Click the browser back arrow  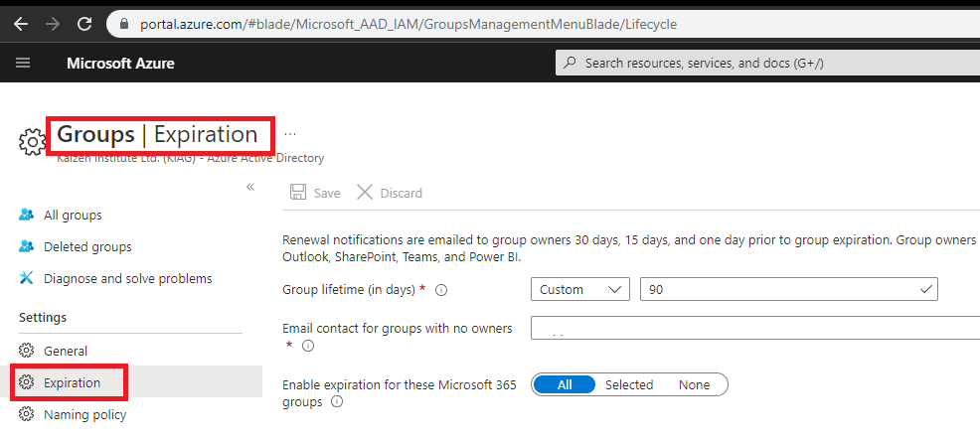pos(21,22)
